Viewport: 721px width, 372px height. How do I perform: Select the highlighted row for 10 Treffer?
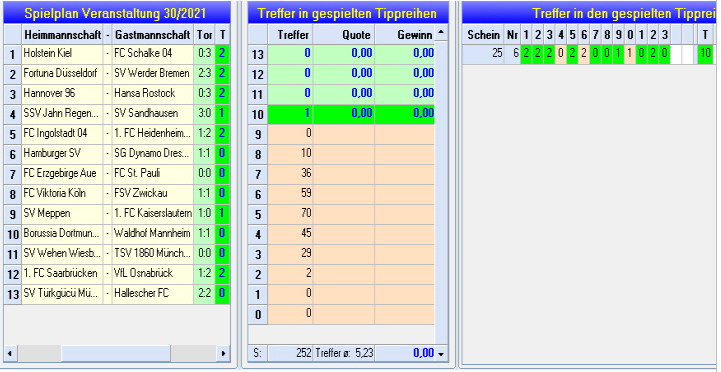pos(341,114)
